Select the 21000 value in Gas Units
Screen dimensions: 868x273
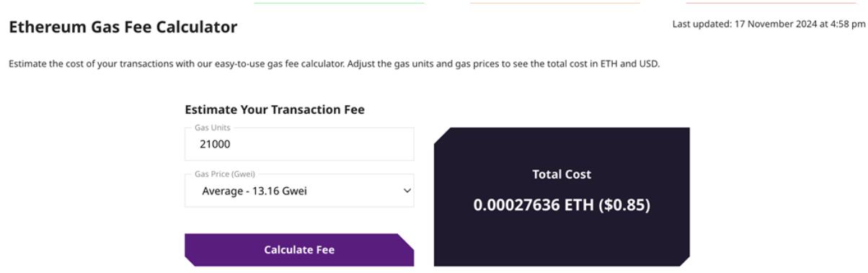point(215,144)
